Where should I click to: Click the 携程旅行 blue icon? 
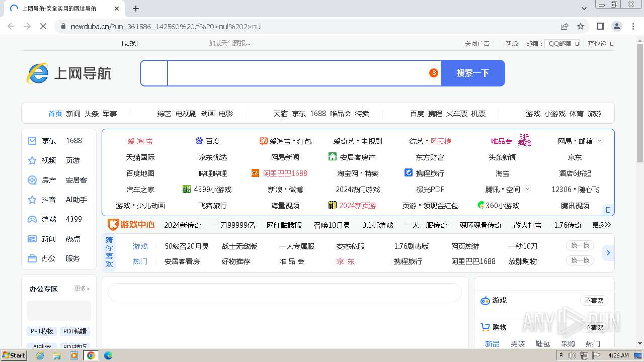(x=409, y=172)
